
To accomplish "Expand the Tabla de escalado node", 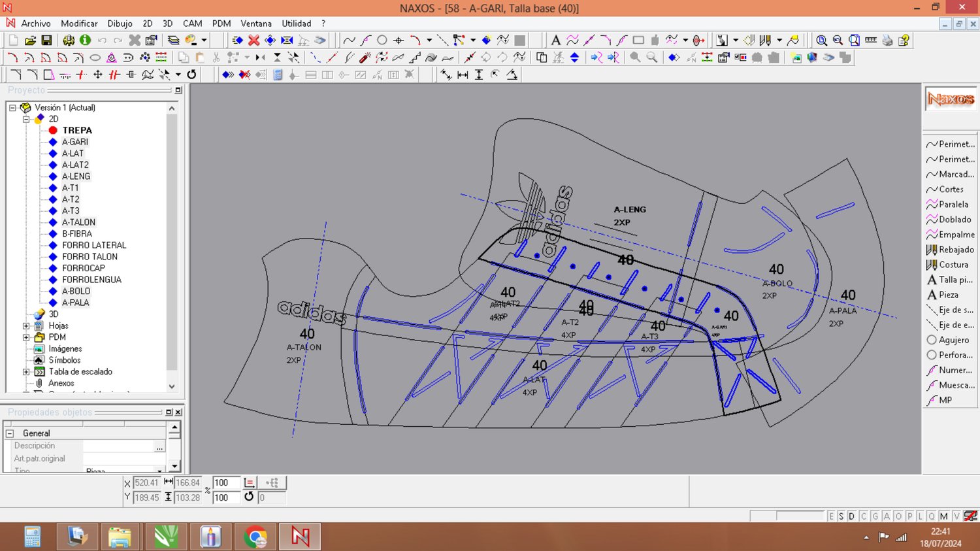I will (x=26, y=372).
